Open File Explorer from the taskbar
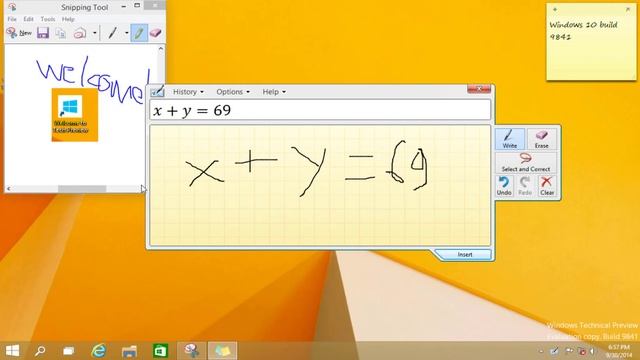 (x=129, y=351)
